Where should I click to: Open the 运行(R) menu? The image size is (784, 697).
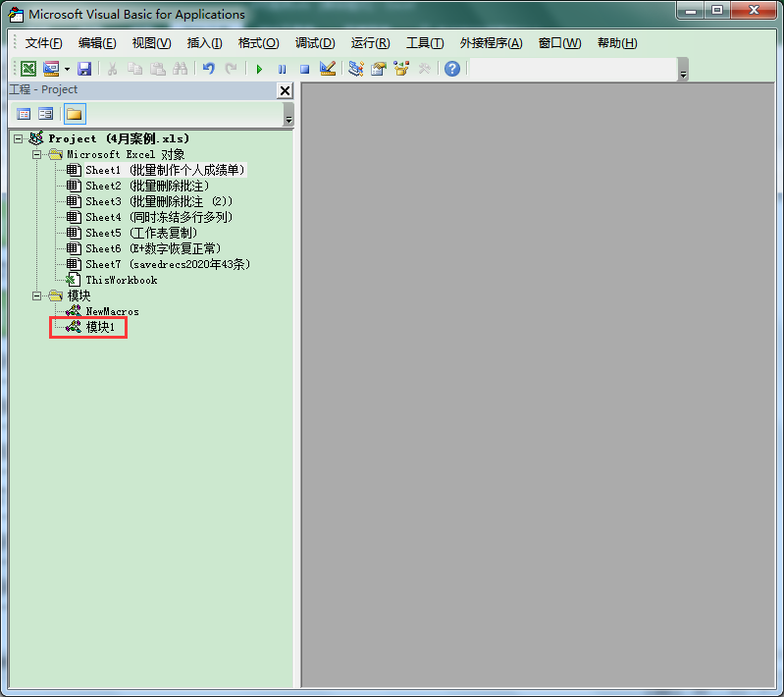pos(370,43)
